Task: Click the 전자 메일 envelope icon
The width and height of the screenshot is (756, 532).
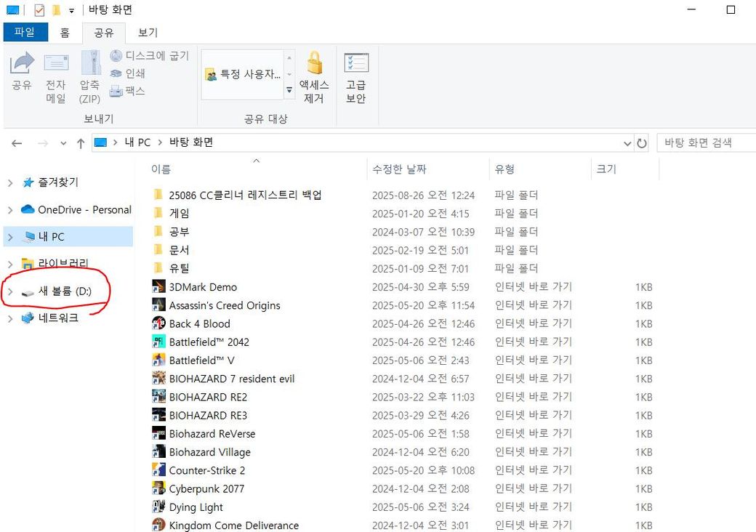Action: 56,63
